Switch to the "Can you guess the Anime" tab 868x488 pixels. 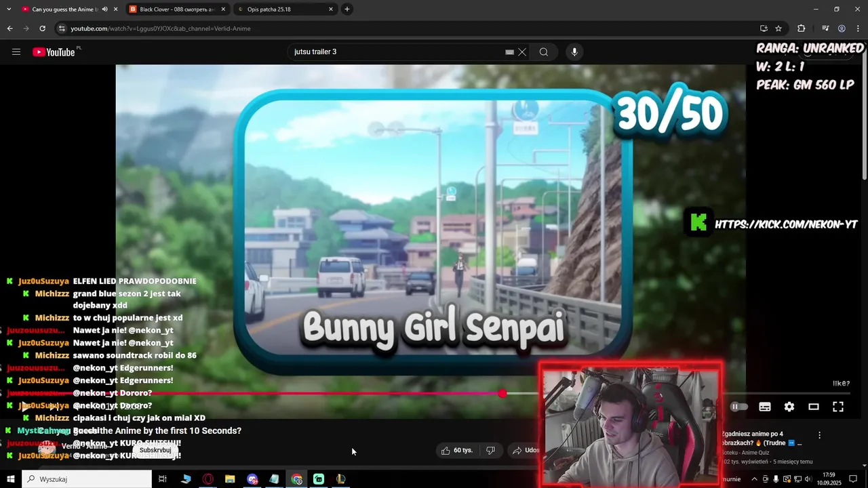[64, 9]
